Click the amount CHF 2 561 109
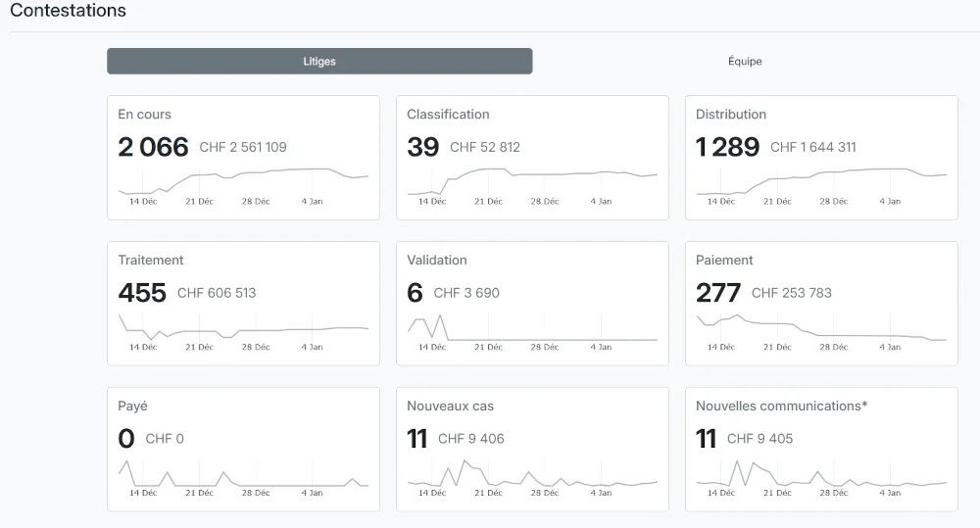The image size is (980, 528). [x=243, y=147]
